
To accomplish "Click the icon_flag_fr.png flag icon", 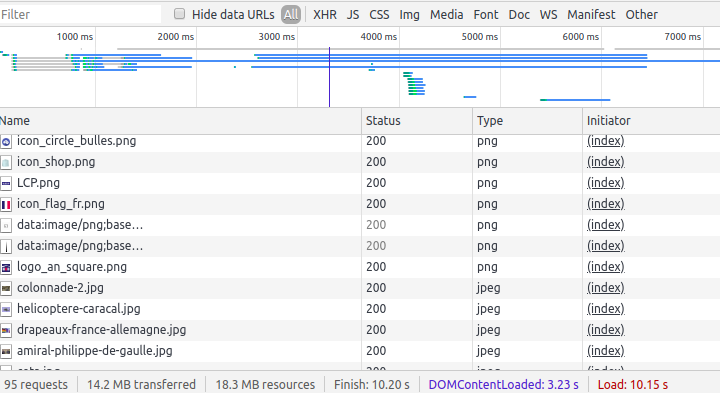I will [6, 205].
